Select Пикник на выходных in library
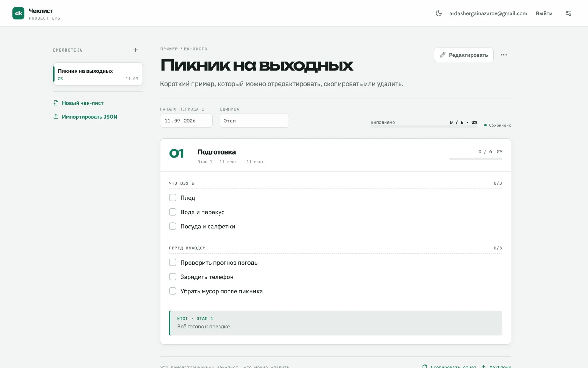This screenshot has width=588, height=368. coord(98,74)
